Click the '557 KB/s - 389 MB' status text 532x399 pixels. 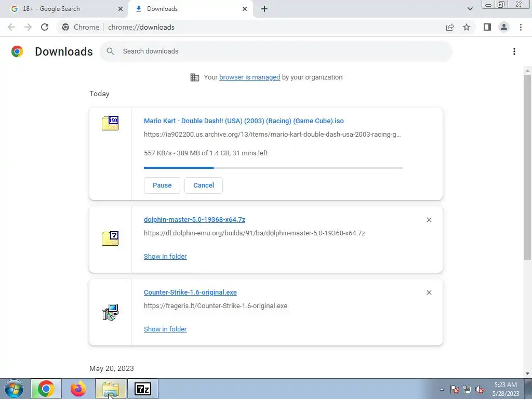[x=206, y=153]
